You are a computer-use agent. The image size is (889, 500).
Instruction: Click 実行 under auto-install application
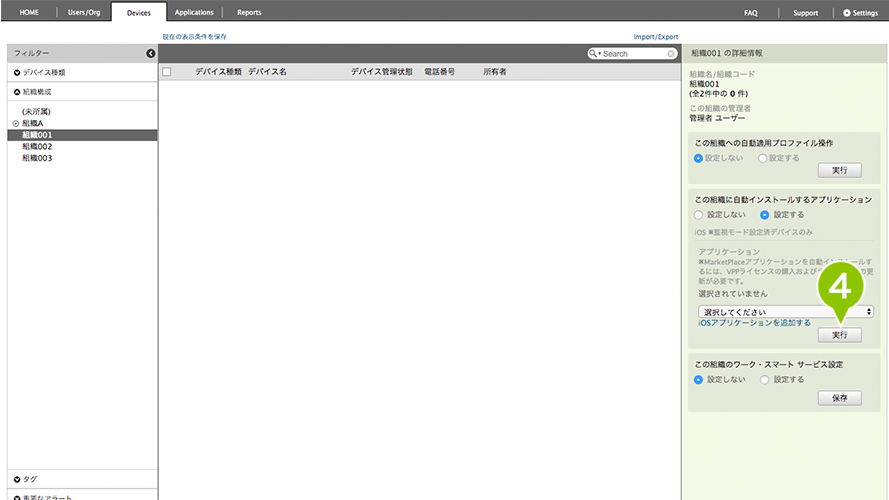(840, 335)
